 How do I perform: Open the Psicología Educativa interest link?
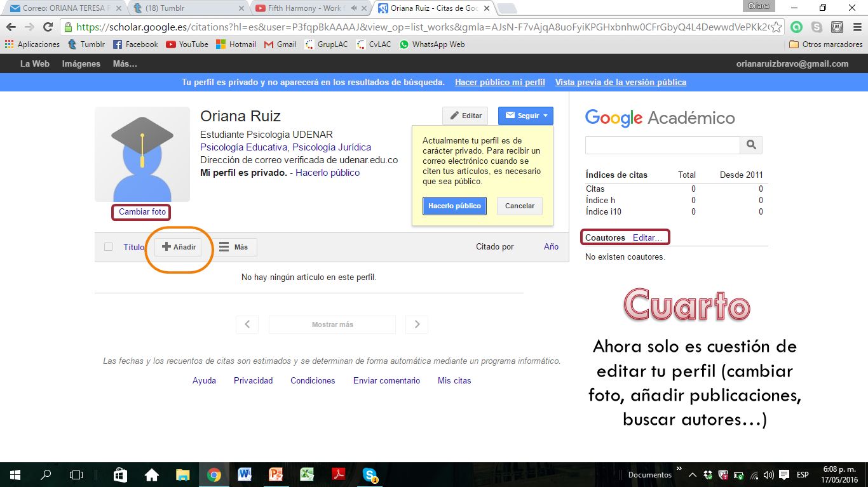tap(244, 147)
